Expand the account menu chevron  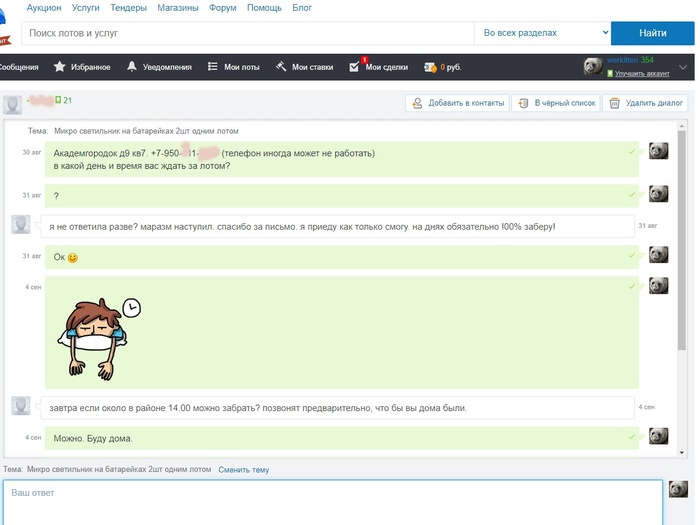coord(683,67)
